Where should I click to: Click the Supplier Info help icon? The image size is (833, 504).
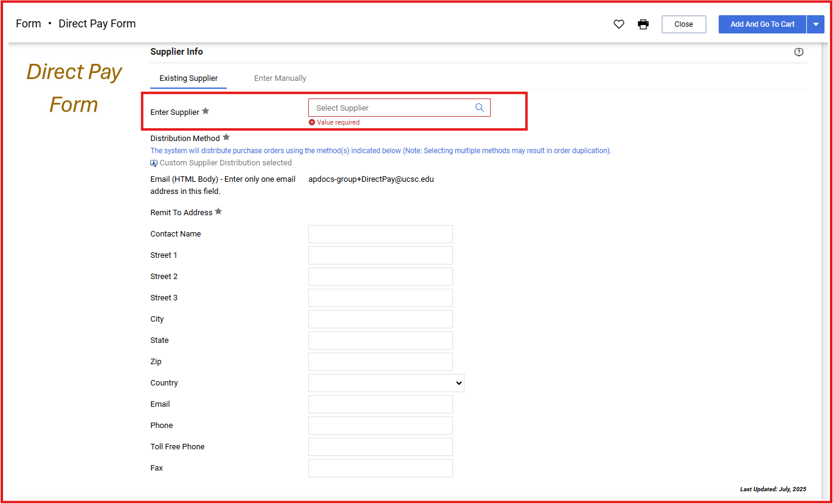point(799,52)
